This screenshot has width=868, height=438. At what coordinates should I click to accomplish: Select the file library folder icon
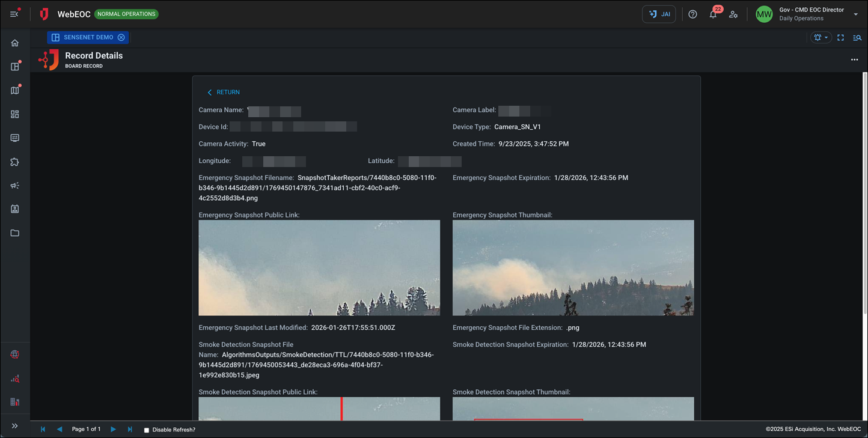point(15,233)
